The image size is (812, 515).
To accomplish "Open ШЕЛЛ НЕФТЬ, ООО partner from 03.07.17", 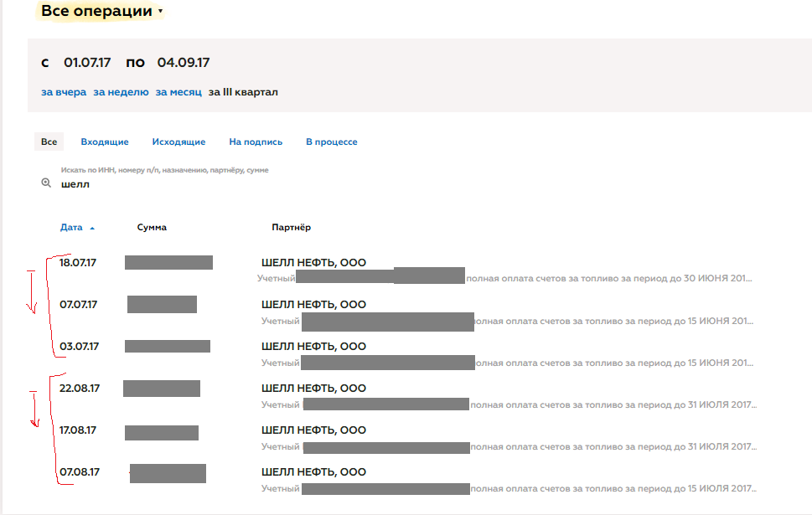I will pos(313,347).
